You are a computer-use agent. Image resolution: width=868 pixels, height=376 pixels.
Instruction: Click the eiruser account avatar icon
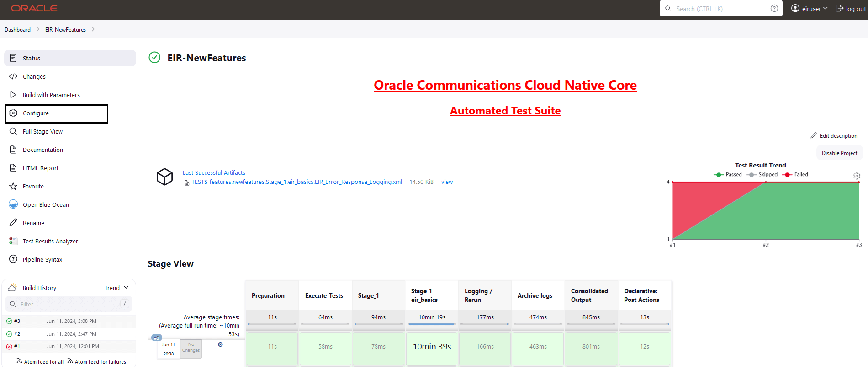coord(795,8)
